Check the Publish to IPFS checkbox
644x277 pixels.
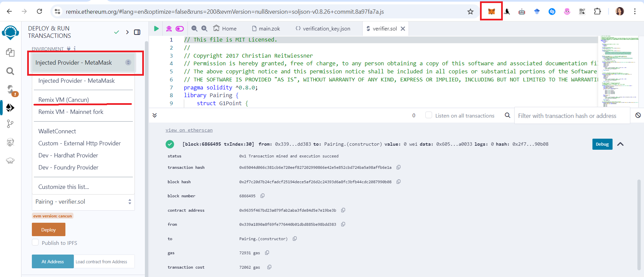click(35, 242)
